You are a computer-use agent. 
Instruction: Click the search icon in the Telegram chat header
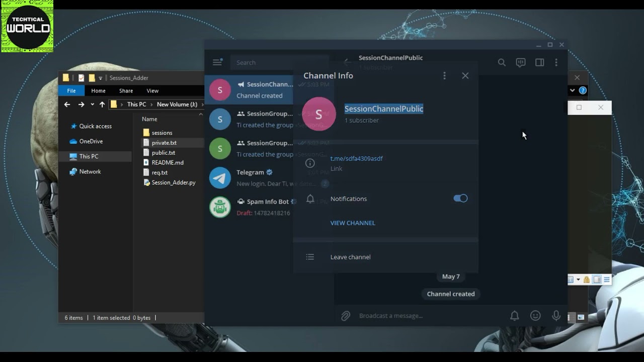pyautogui.click(x=502, y=62)
